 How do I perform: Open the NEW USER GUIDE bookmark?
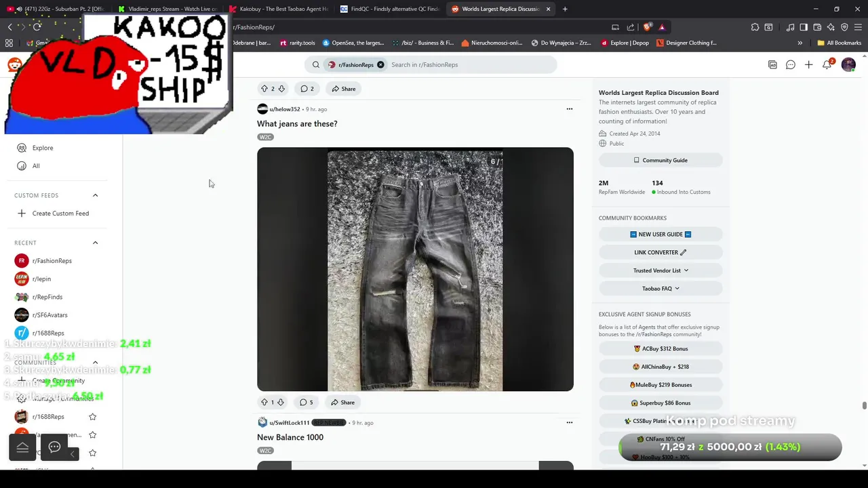coord(660,235)
